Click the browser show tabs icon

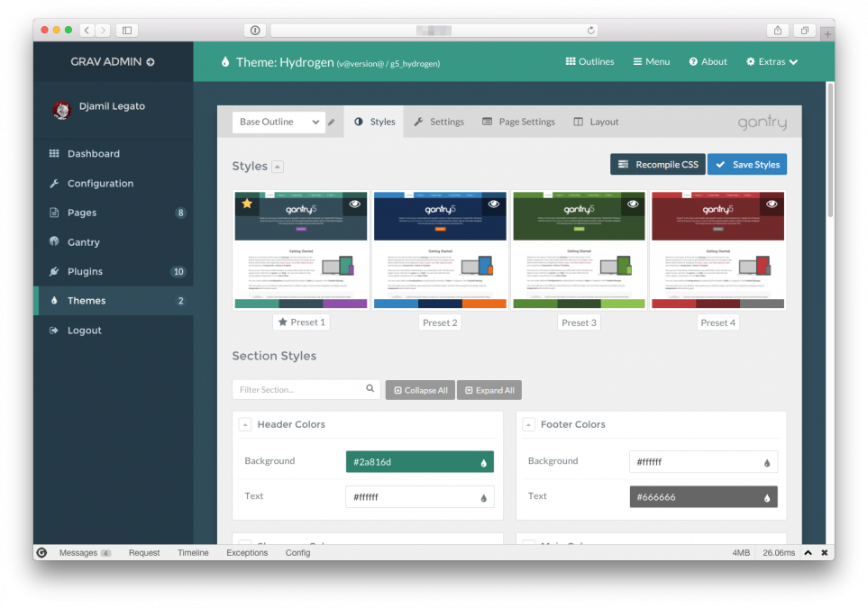click(x=804, y=31)
